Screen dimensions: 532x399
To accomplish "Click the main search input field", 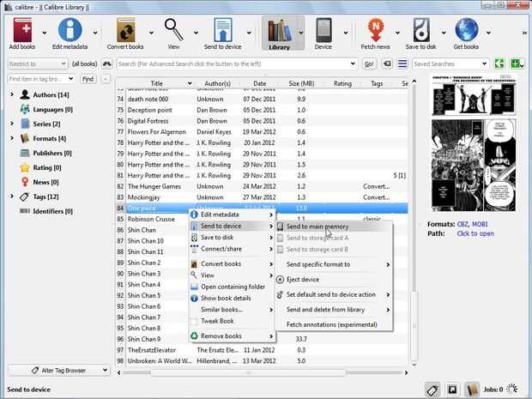I will (237, 63).
